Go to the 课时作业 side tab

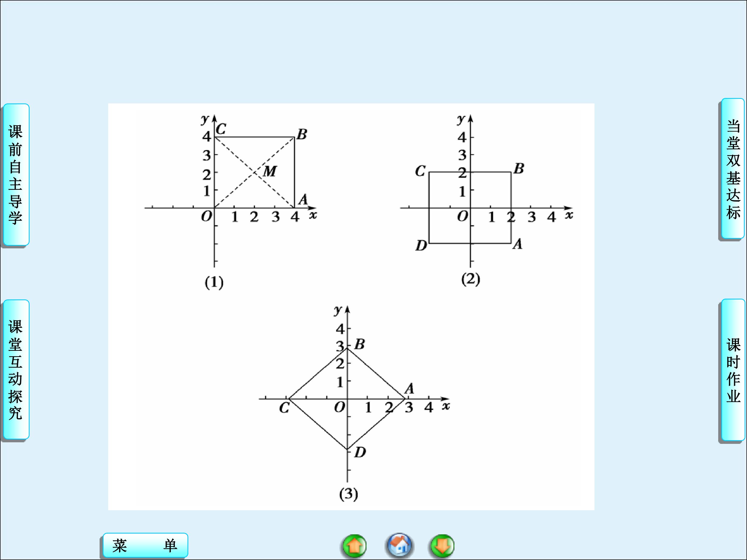(733, 370)
